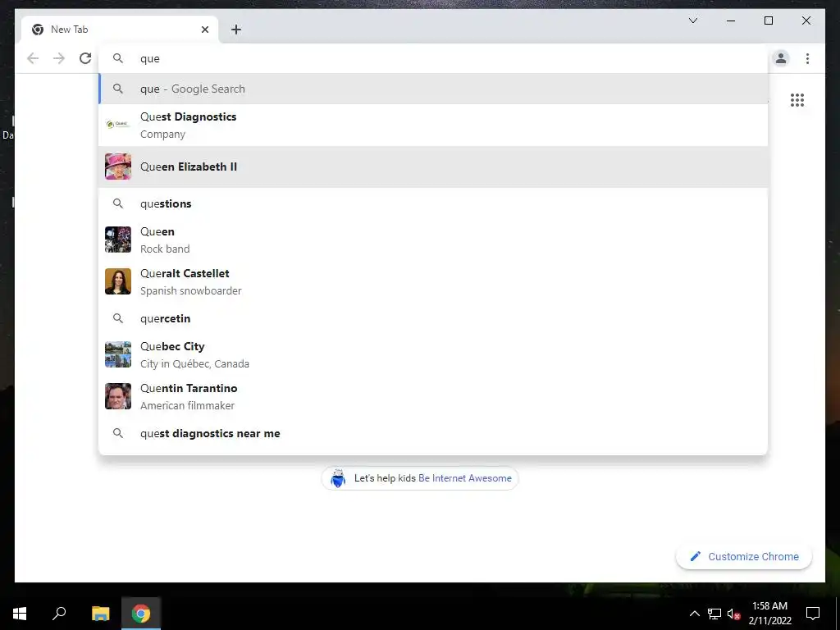Select the Quest Diagnostics suggestion
Screen dimensions: 840x630
click(x=433, y=125)
